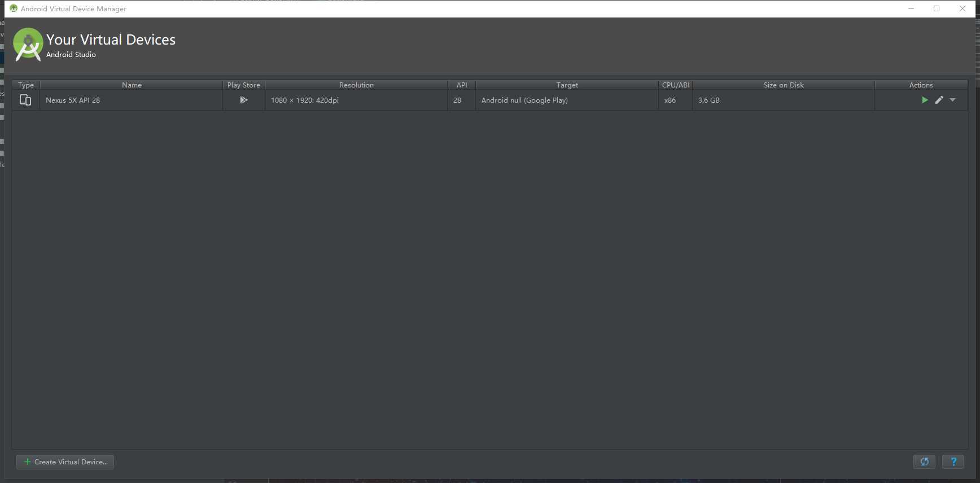Screen dimensions: 980x483
Task: Sort by Resolution column header
Action: [356, 85]
